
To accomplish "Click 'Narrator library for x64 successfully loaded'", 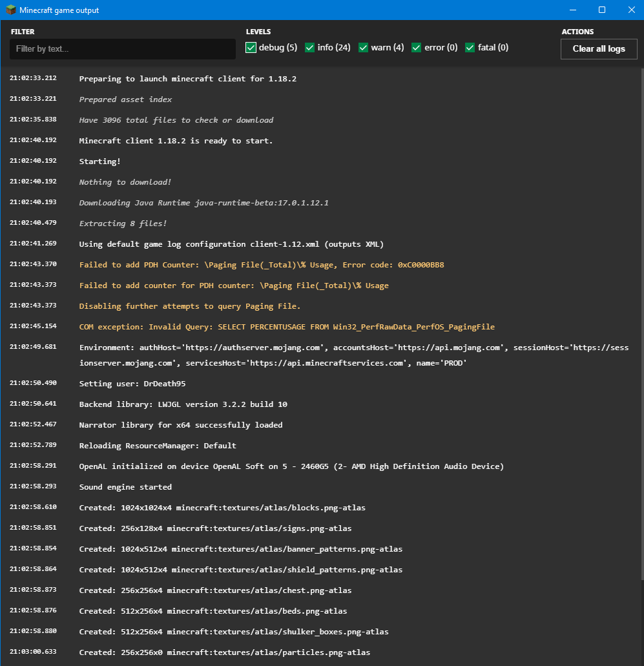I will point(181,425).
